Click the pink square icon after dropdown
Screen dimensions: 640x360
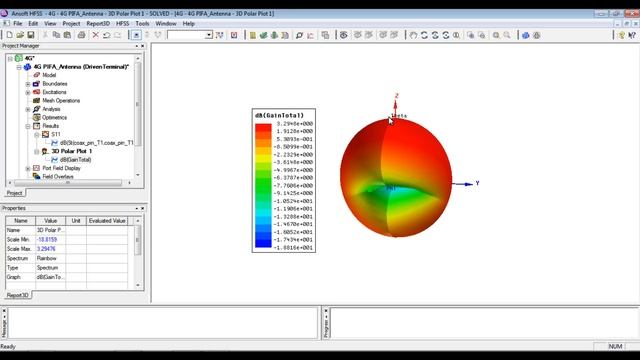(x=234, y=36)
